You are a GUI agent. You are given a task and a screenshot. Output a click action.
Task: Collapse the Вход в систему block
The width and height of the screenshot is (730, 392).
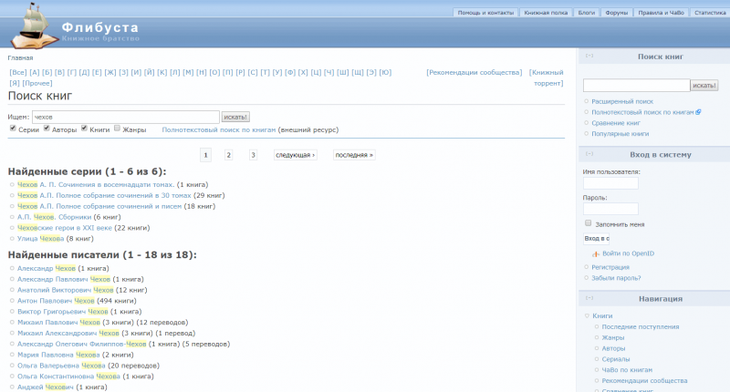click(589, 154)
